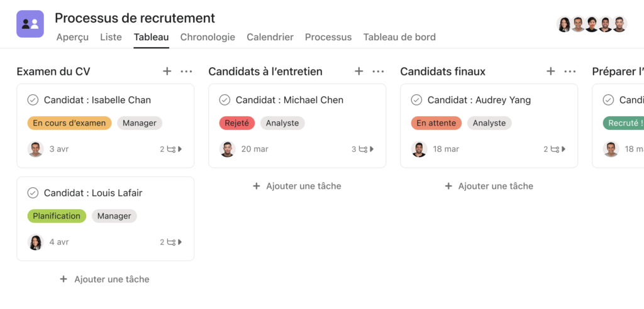Open ellipsis menu for Candidats à l'entretien
Viewport: 644px width, 309px height.
click(x=378, y=72)
